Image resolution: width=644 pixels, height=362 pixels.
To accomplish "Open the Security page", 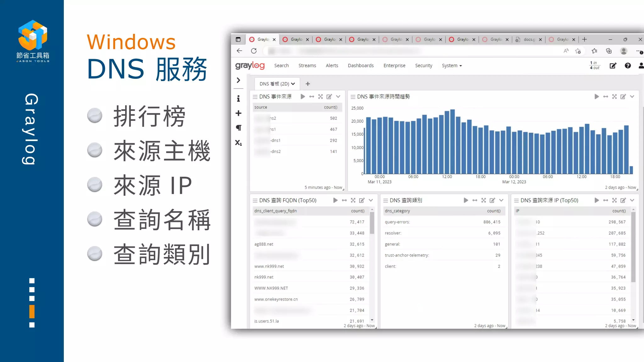I will pos(424,65).
